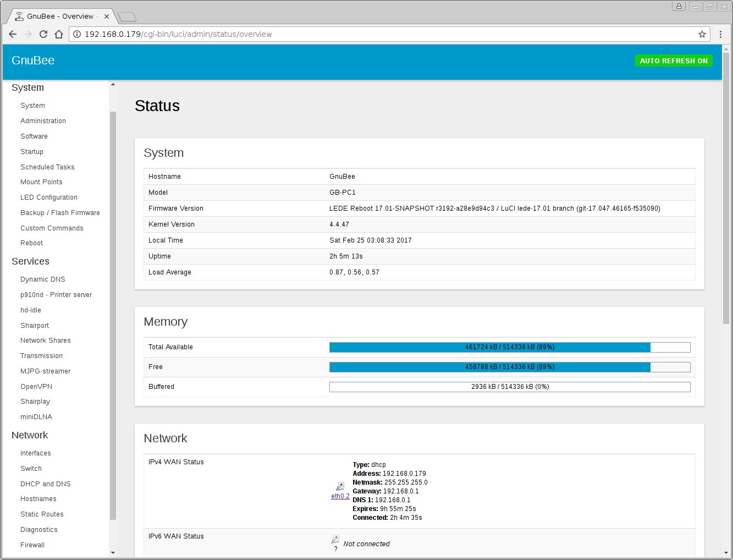Click the eth0.2 interface icon

340,486
